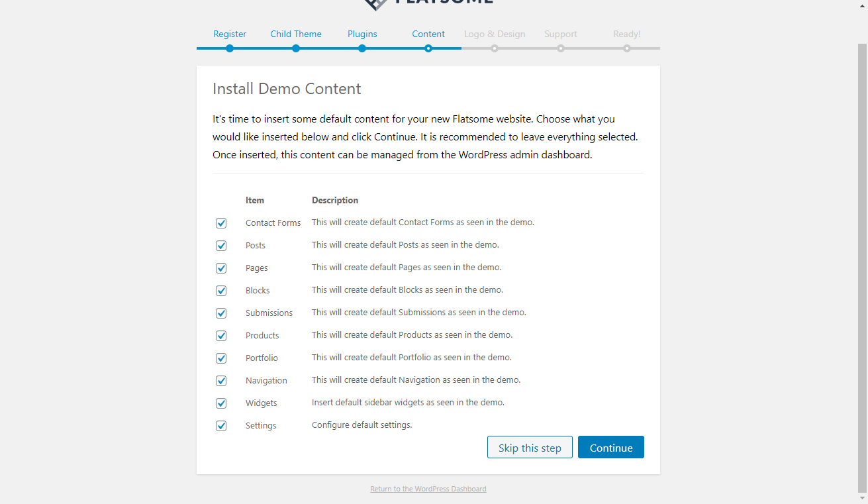Go to the Register step
Viewport: 868px width, 504px height.
coord(230,34)
